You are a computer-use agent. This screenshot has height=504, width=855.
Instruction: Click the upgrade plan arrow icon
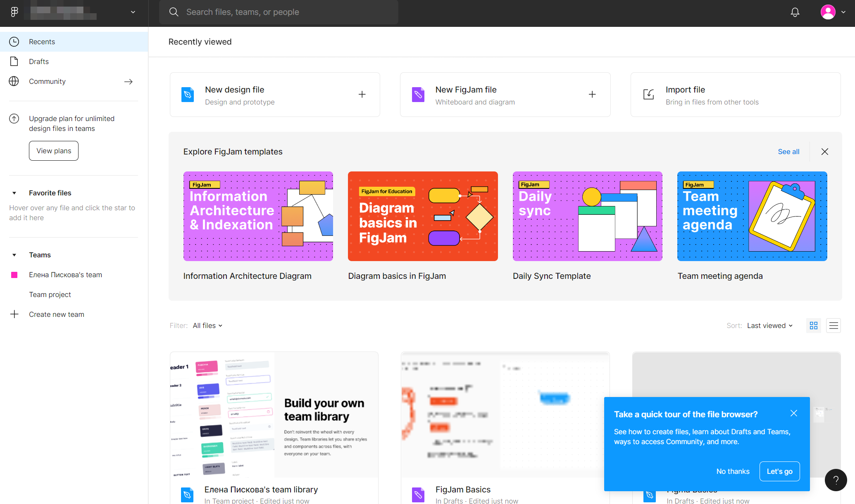[x=14, y=119]
